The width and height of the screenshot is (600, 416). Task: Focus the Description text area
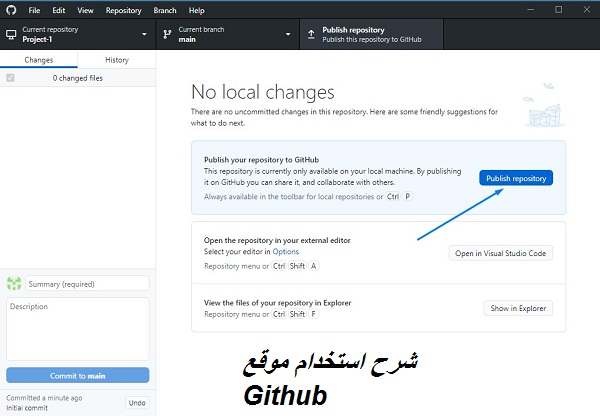tap(78, 329)
